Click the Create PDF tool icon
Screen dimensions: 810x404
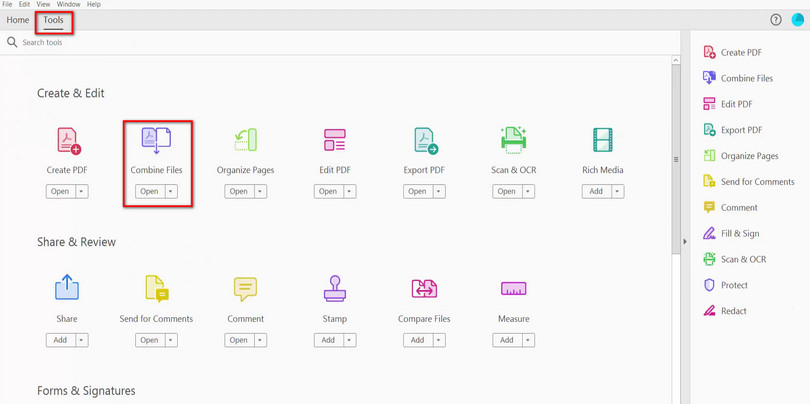pyautogui.click(x=67, y=141)
